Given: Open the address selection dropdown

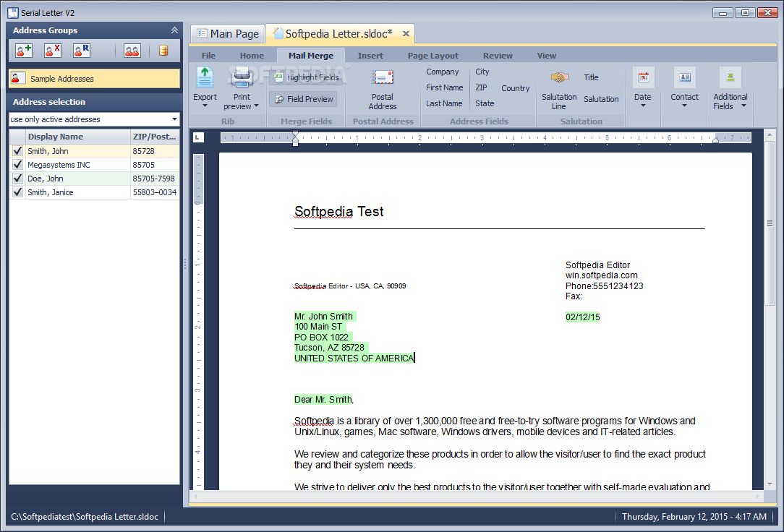Looking at the screenshot, I should point(174,119).
